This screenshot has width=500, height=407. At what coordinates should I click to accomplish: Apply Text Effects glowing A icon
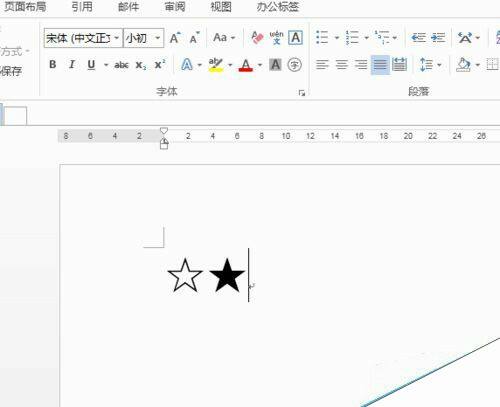[x=187, y=64]
